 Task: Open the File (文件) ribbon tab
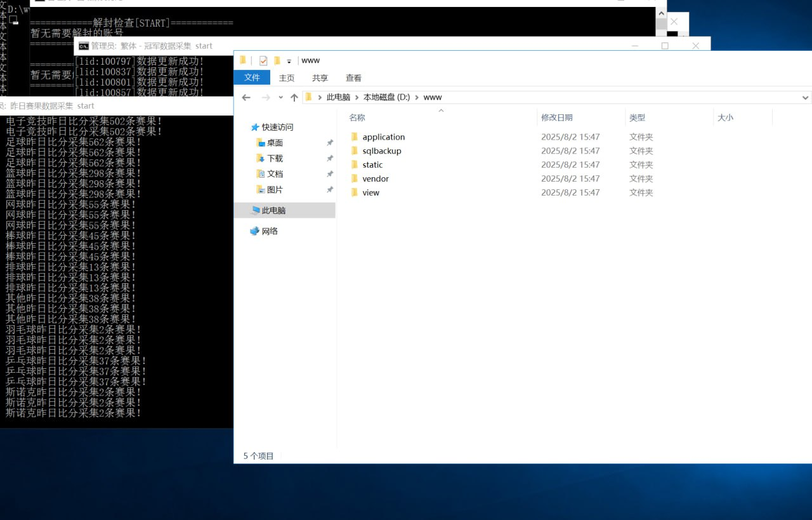point(252,77)
